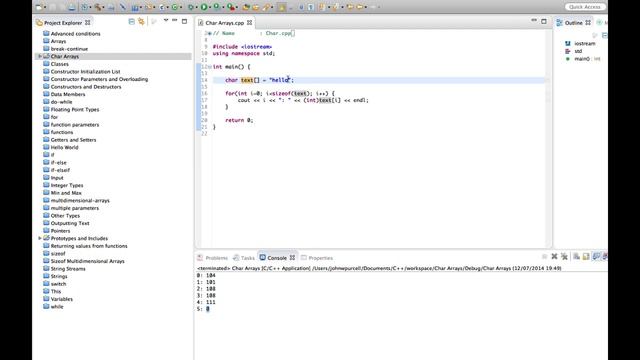Switch to the Problems tab
640x360 pixels.
(213, 258)
